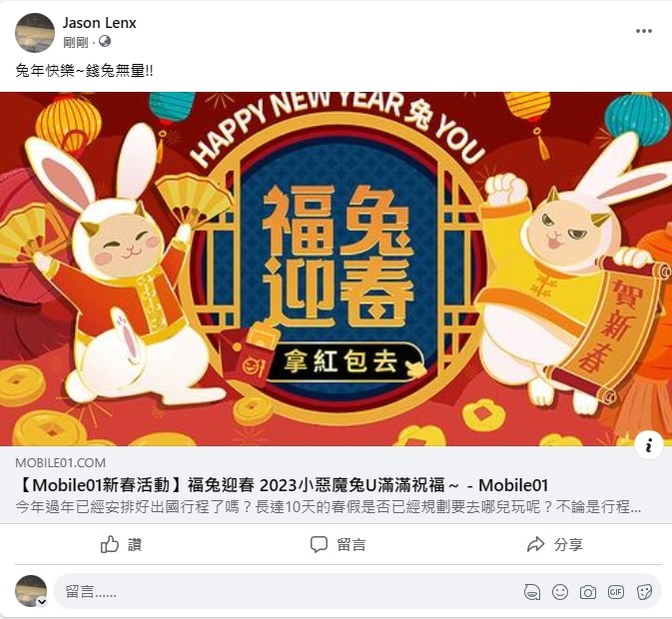
Task: Open Jason Lenx profile picture
Action: tap(35, 33)
